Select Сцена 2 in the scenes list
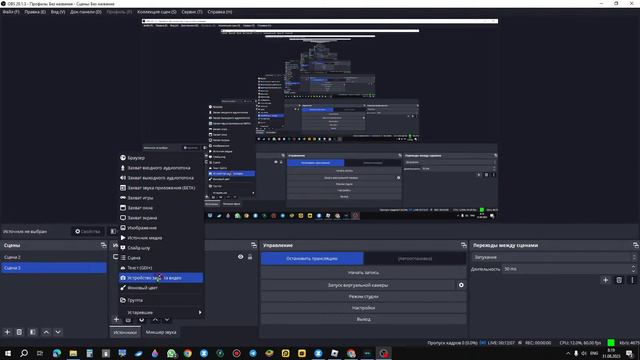This screenshot has width=640, height=360. 54,257
